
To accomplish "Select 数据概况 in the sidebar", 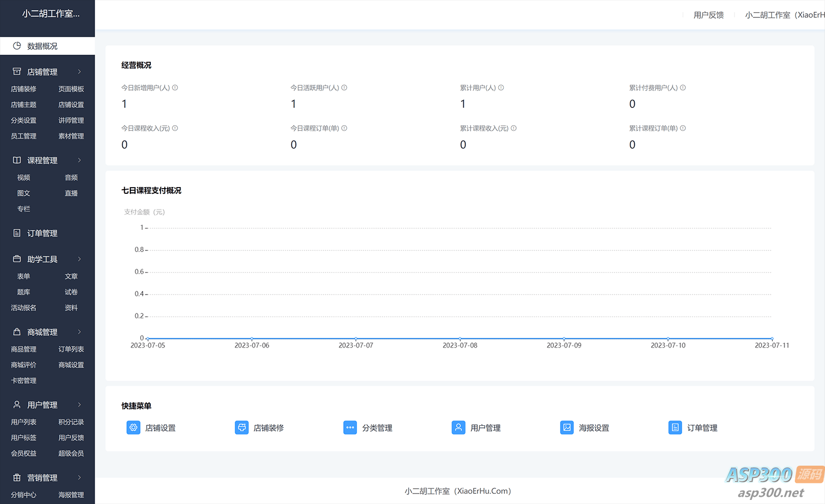I will coord(42,46).
